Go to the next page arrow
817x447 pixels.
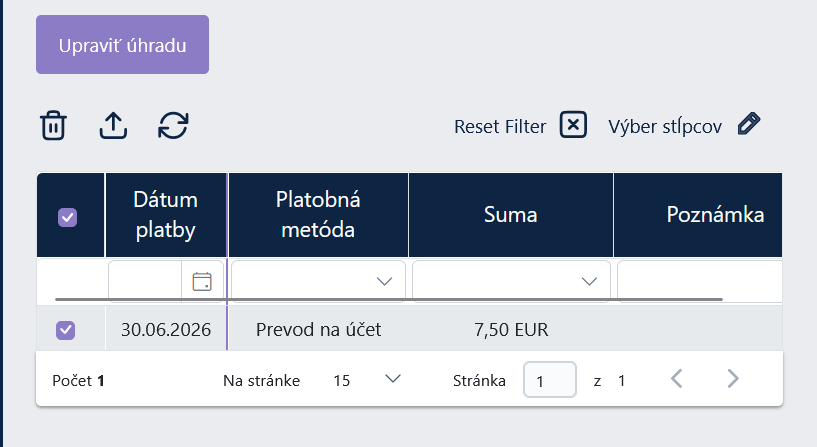(733, 379)
